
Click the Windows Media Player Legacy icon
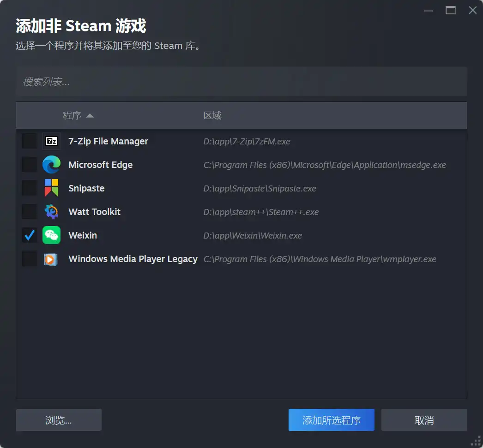click(x=51, y=259)
